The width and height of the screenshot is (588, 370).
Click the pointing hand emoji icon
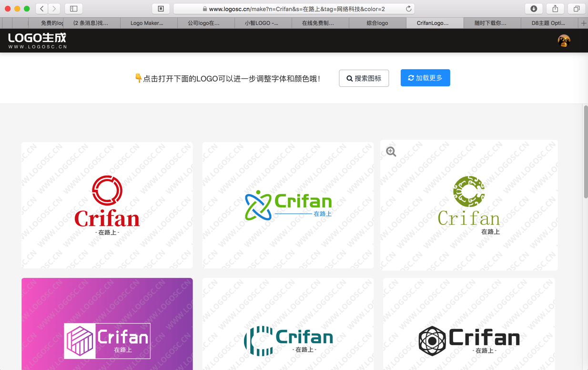pos(138,78)
